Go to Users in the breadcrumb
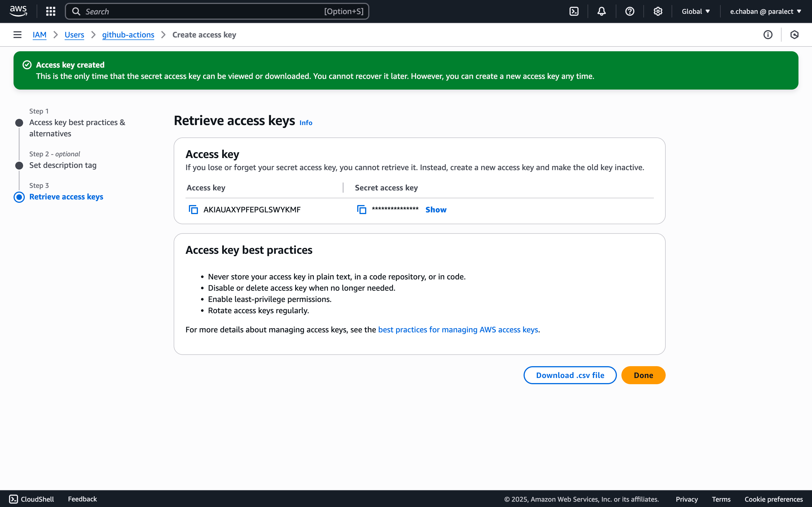 74,35
